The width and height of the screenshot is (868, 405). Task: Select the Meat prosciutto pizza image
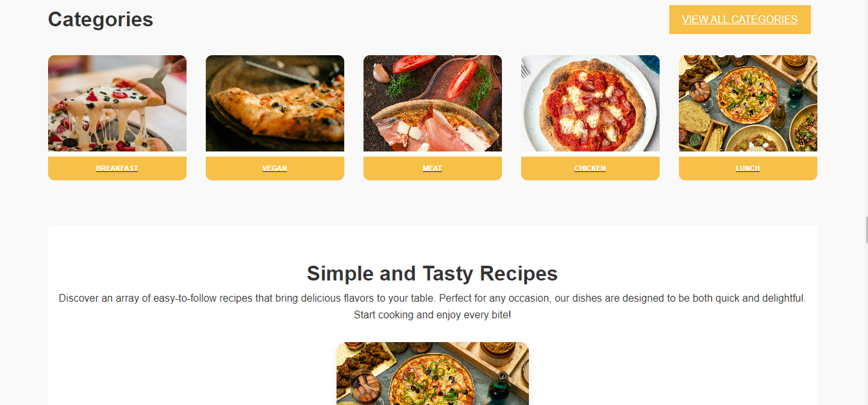tap(433, 103)
